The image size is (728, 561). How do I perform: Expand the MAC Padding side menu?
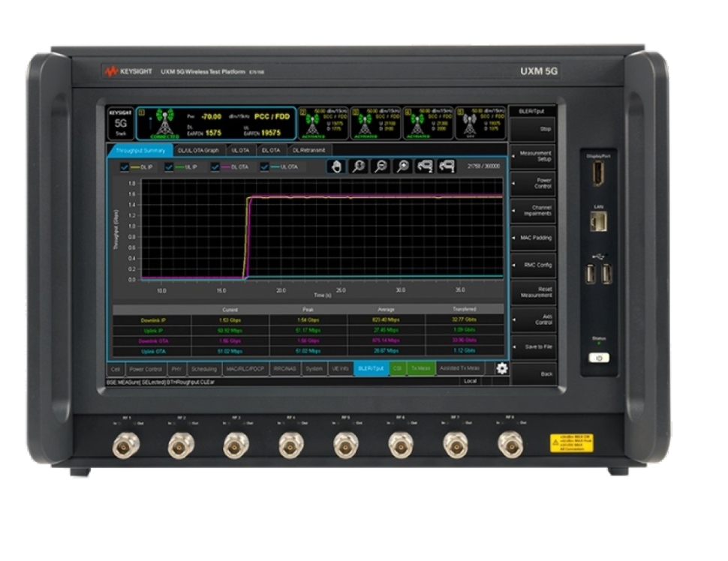[x=533, y=238]
